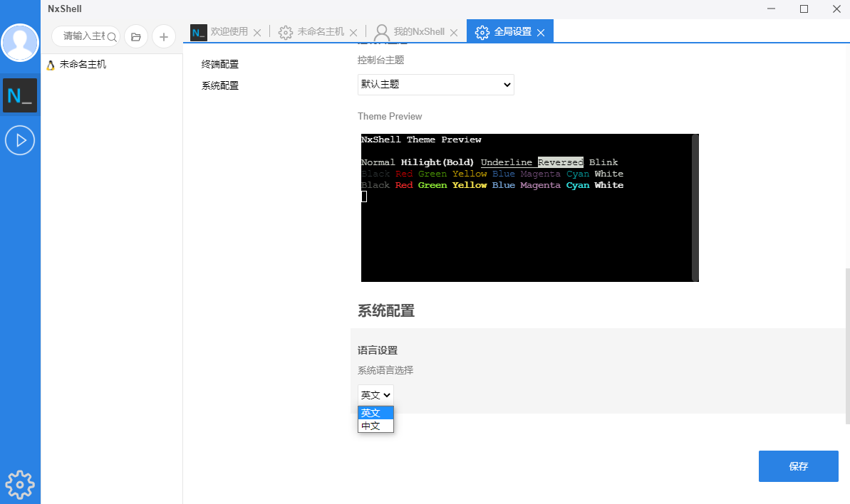850x504 pixels.
Task: Click the open folder icon button
Action: tap(136, 36)
